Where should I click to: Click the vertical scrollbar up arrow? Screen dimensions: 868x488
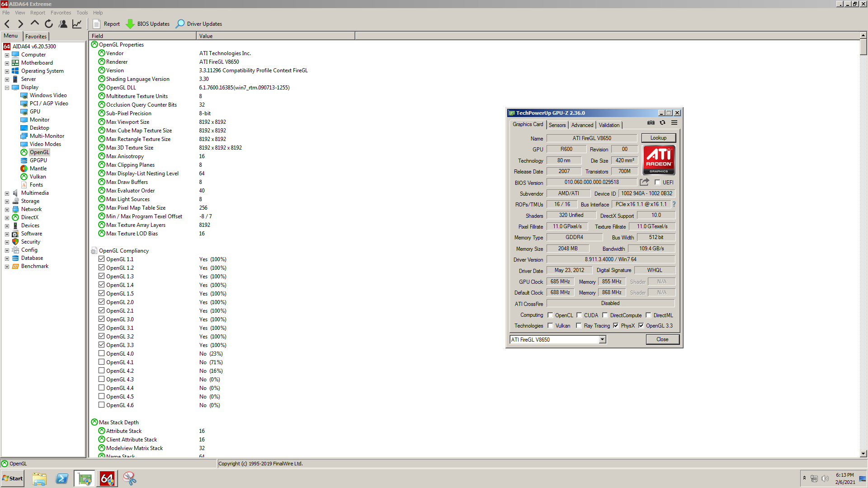pos(863,35)
